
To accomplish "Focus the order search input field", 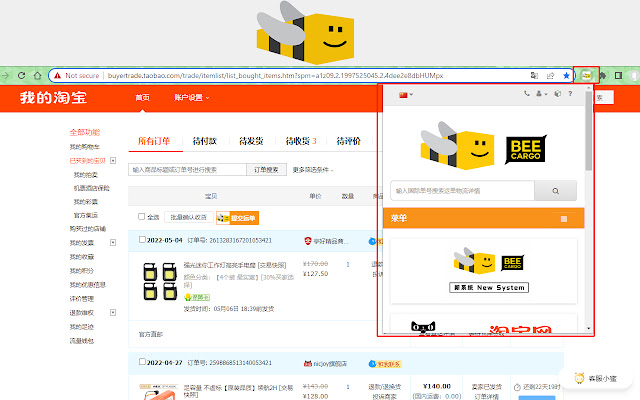I will click(187, 170).
